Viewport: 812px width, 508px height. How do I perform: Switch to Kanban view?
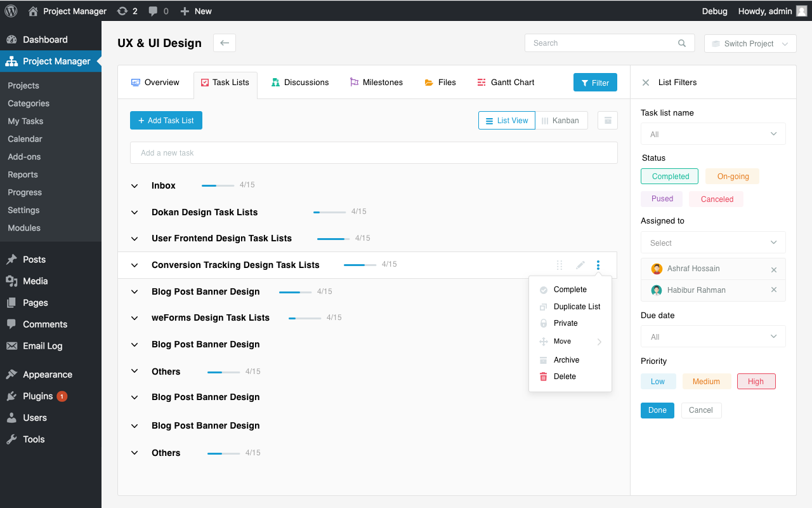point(561,120)
